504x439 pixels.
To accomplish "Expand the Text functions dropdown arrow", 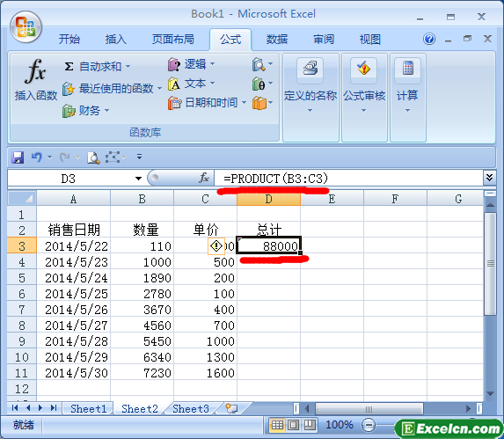I will [x=213, y=84].
